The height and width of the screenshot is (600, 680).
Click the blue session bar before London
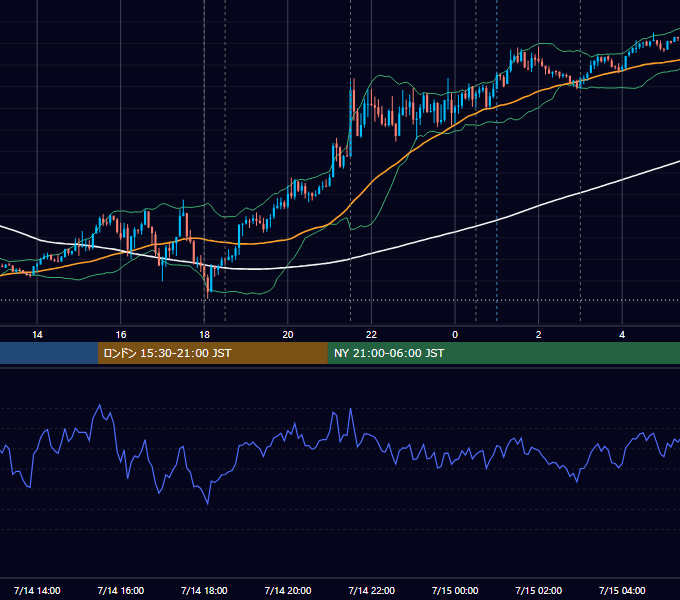(x=49, y=353)
